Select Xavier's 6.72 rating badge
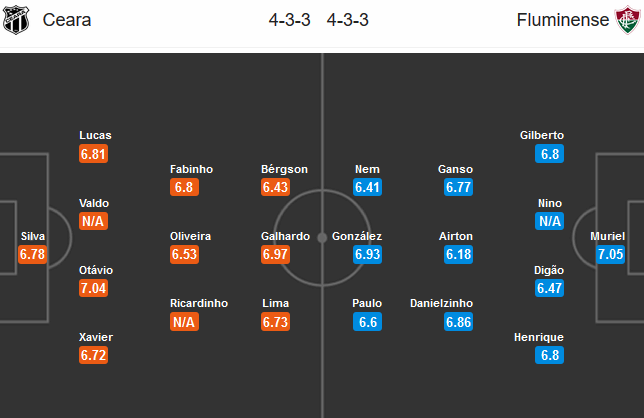 click(x=94, y=355)
